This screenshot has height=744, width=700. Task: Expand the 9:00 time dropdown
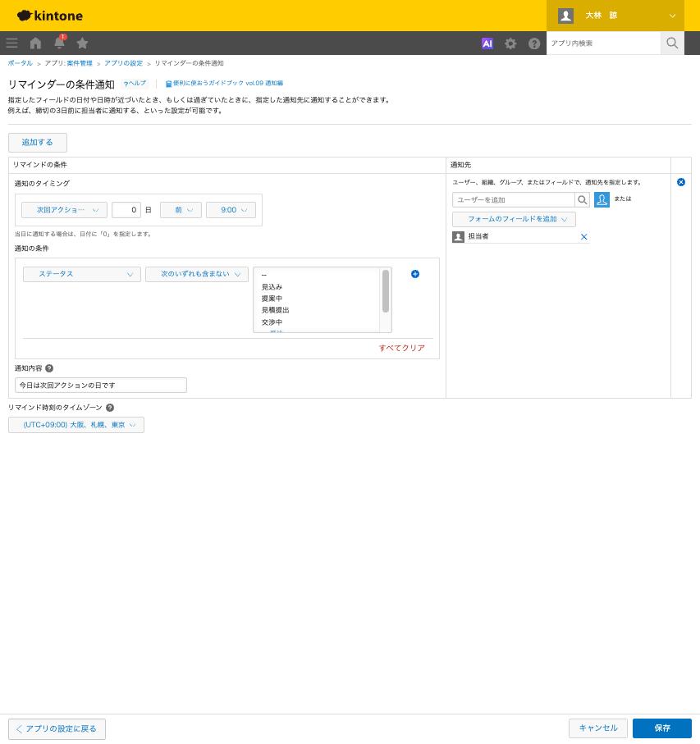pos(231,210)
